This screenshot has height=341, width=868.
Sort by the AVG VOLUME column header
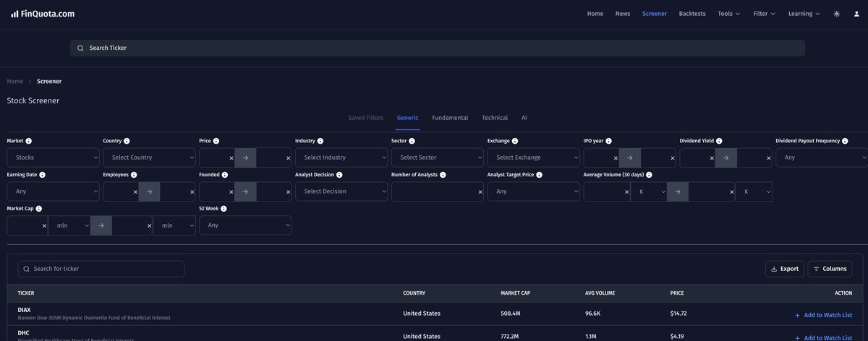(600, 293)
